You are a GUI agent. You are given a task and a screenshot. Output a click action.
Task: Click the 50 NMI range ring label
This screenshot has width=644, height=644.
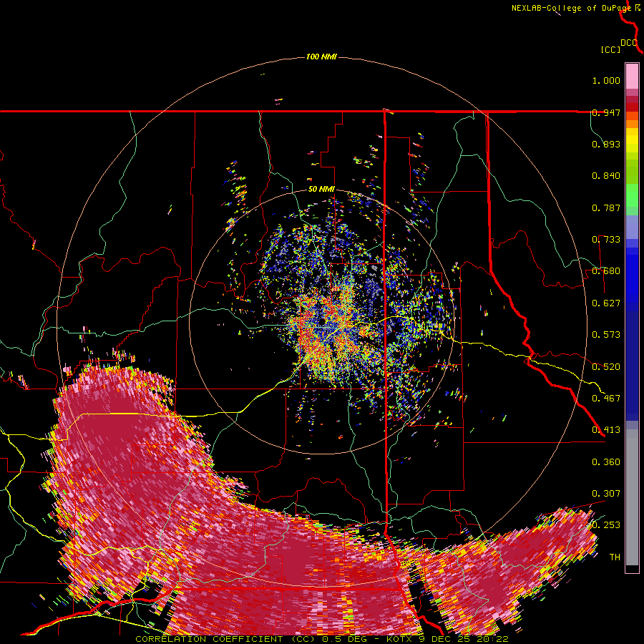(x=321, y=190)
